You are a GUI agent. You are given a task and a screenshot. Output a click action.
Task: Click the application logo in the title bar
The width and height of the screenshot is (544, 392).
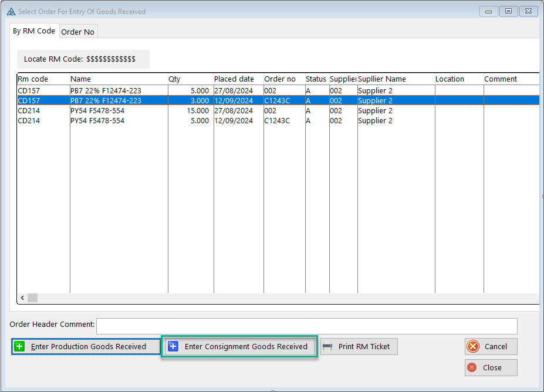(x=11, y=12)
